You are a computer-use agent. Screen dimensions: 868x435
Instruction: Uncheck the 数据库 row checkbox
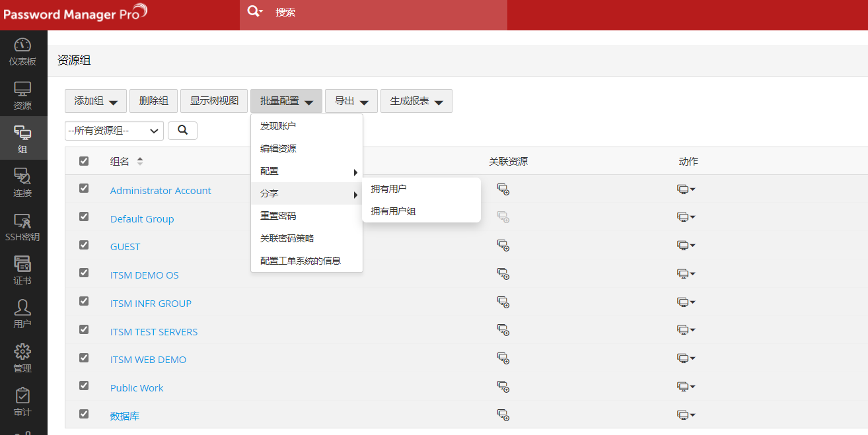click(x=84, y=414)
